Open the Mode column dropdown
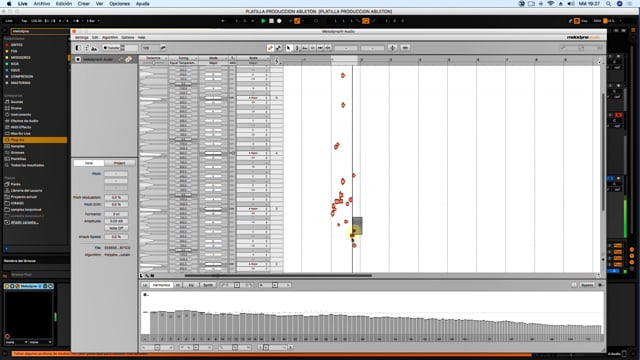Screen dimensions: 640x360 point(213,58)
